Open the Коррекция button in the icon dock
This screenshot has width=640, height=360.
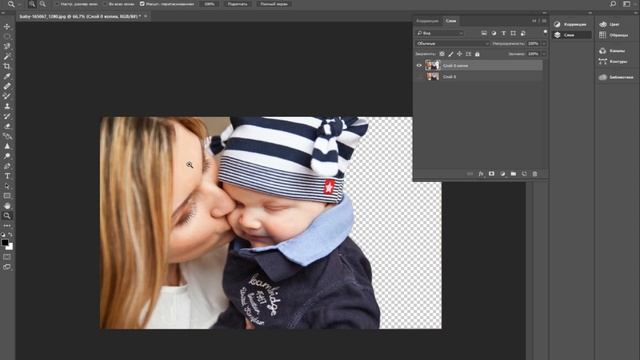pos(571,24)
